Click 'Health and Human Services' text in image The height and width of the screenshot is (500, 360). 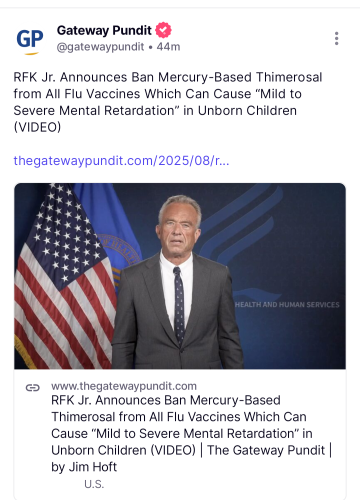pos(287,305)
